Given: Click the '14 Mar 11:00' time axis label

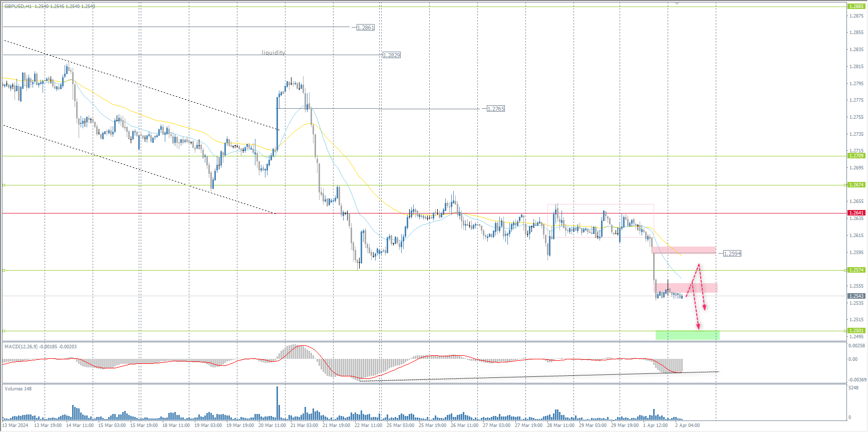Looking at the screenshot, I should pyautogui.click(x=80, y=425).
